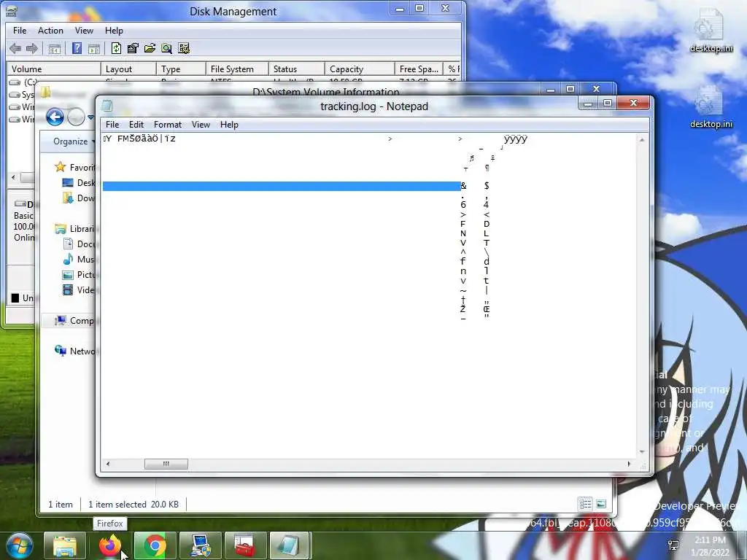Click Notepad vertical scrollbar up arrow
This screenshot has height=560, width=747.
point(642,140)
